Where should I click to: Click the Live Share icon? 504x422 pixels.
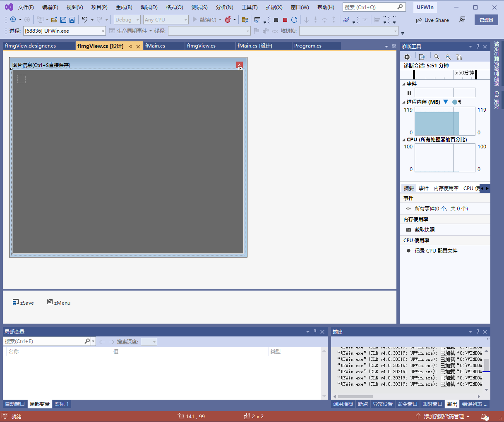coord(419,20)
